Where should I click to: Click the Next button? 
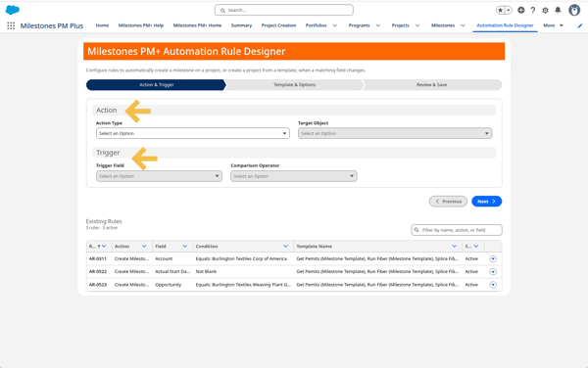(487, 202)
